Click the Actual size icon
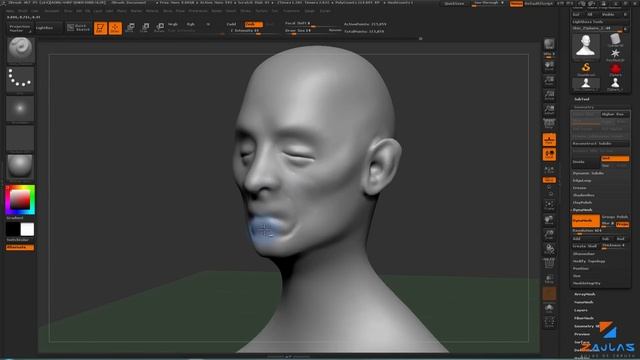Image resolution: width=640 pixels, height=360 pixels. (x=549, y=95)
